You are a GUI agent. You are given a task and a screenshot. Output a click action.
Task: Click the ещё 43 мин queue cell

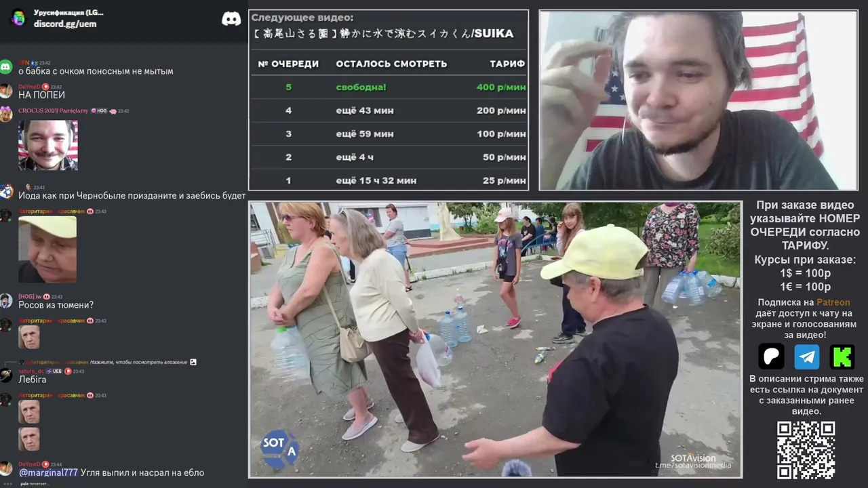click(365, 110)
